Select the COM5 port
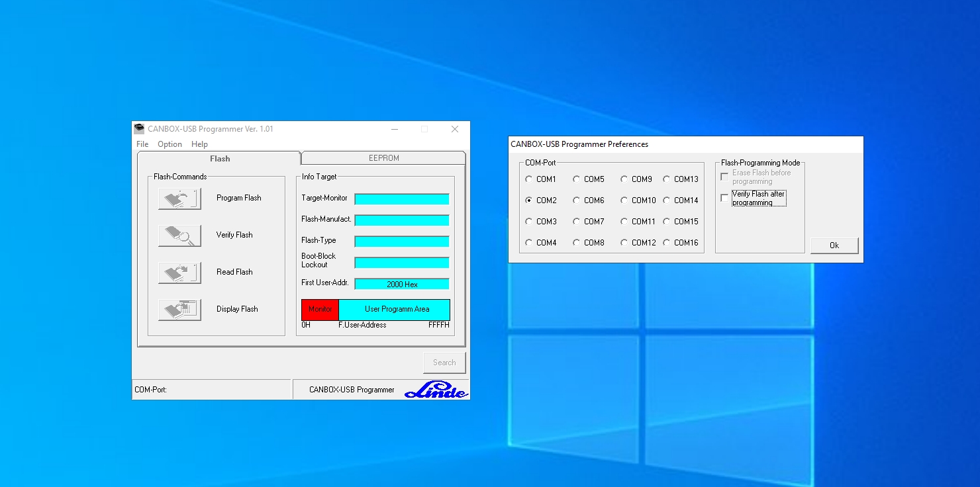The image size is (980, 487). click(576, 179)
